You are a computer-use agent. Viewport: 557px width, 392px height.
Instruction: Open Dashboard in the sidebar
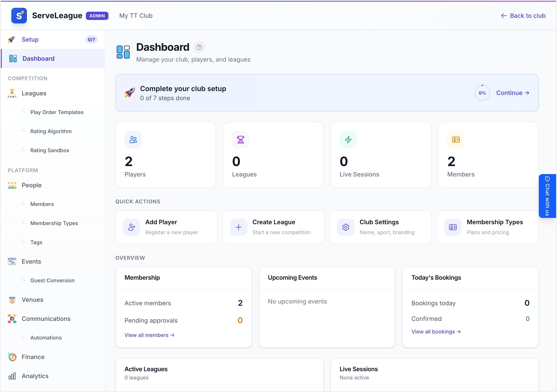[53, 59]
